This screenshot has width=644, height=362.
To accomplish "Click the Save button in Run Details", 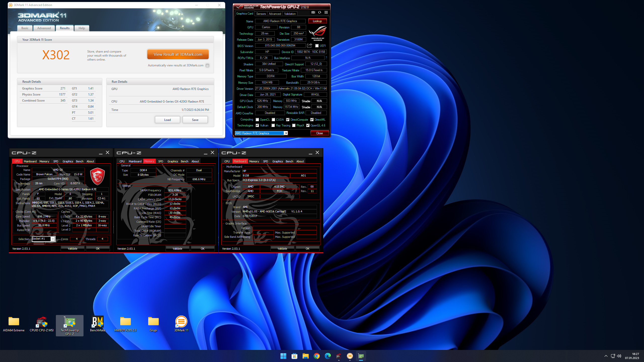I will (x=195, y=120).
